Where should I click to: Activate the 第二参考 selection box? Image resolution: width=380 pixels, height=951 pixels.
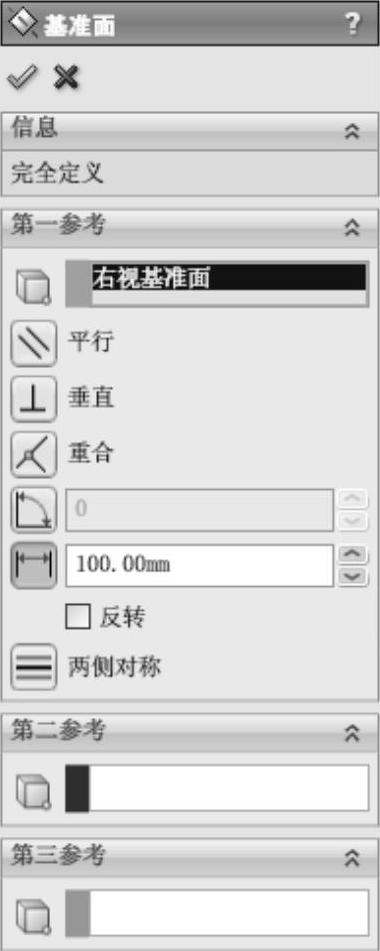coord(217,788)
